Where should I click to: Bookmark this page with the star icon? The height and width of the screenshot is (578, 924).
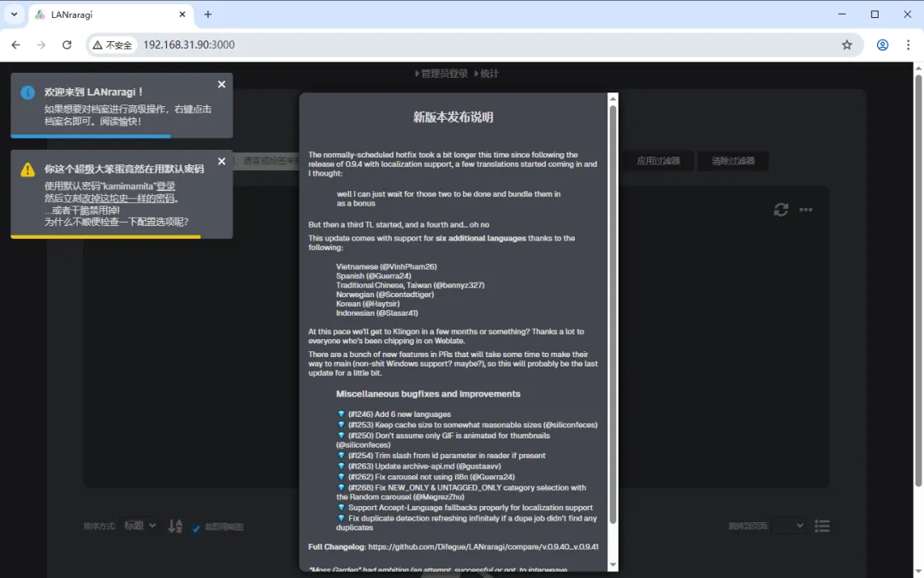[847, 45]
